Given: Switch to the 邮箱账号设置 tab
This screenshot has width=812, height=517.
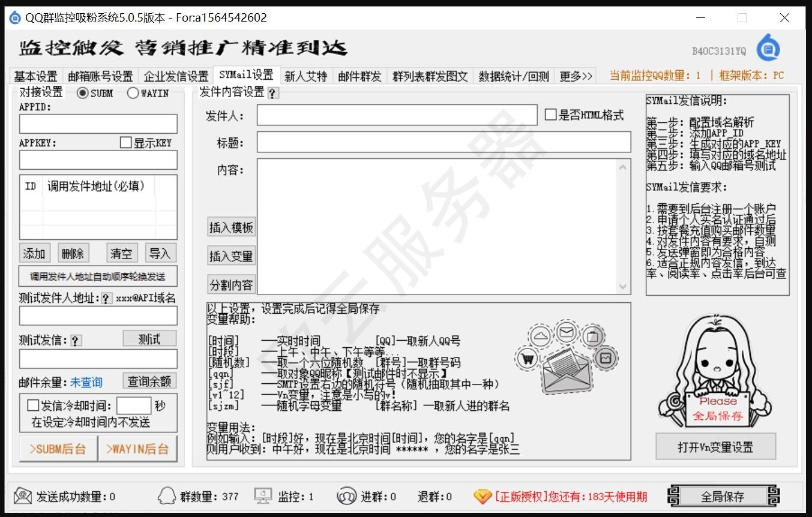Looking at the screenshot, I should (100, 76).
